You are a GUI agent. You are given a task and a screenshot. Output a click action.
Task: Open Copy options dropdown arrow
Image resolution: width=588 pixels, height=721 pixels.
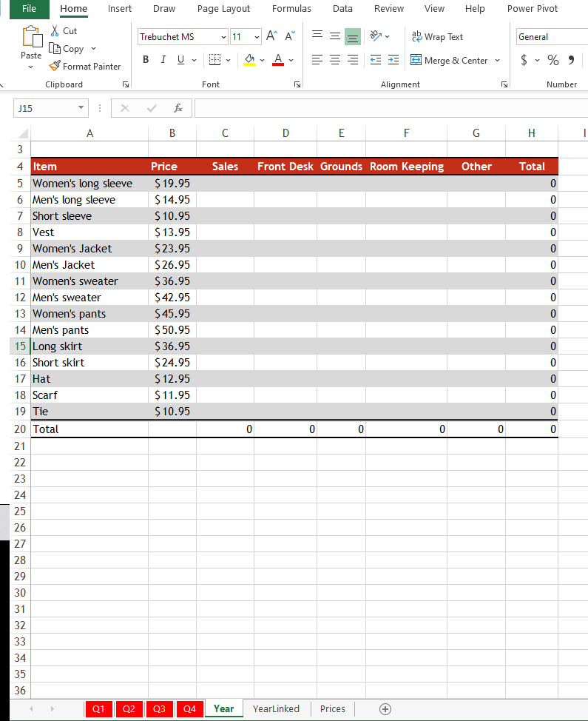coord(94,48)
